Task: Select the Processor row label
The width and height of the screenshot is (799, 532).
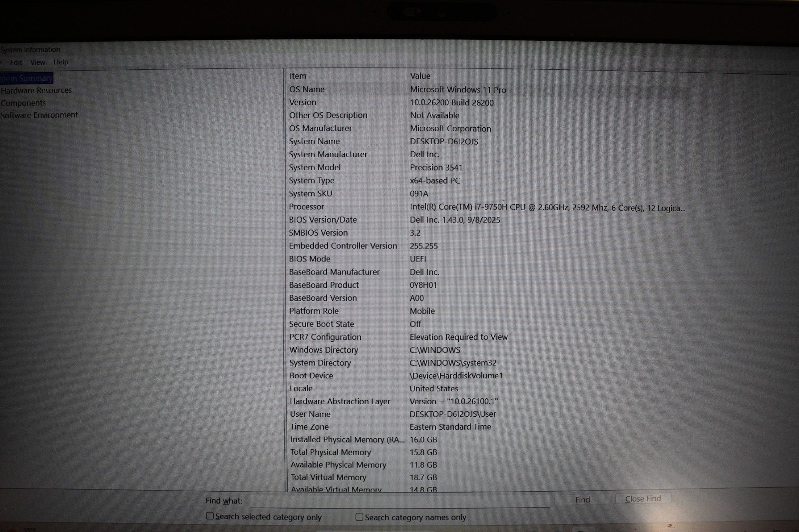Action: (x=306, y=207)
